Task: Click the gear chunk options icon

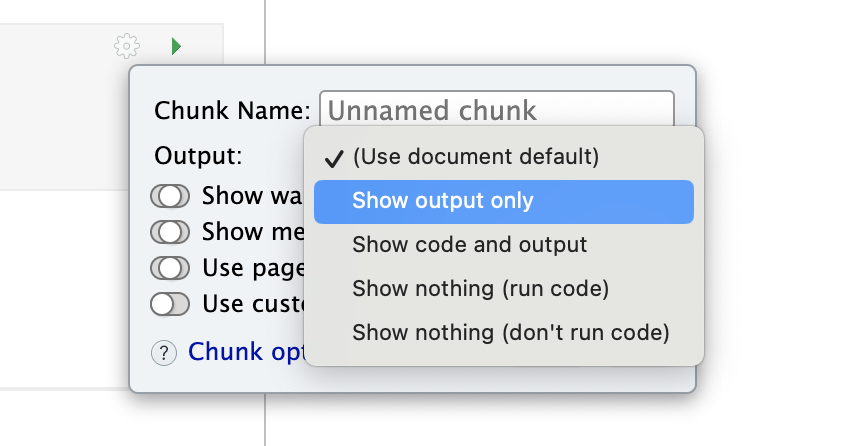Action: [127, 46]
